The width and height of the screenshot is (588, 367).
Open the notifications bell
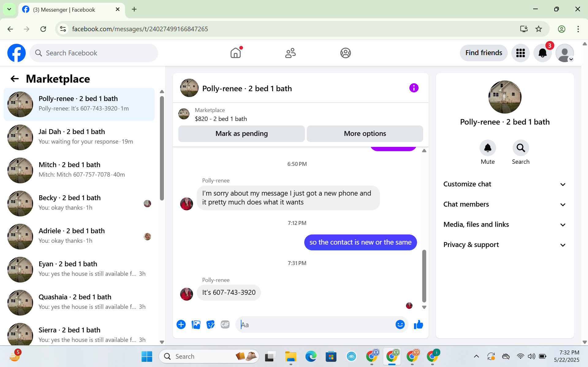(542, 53)
